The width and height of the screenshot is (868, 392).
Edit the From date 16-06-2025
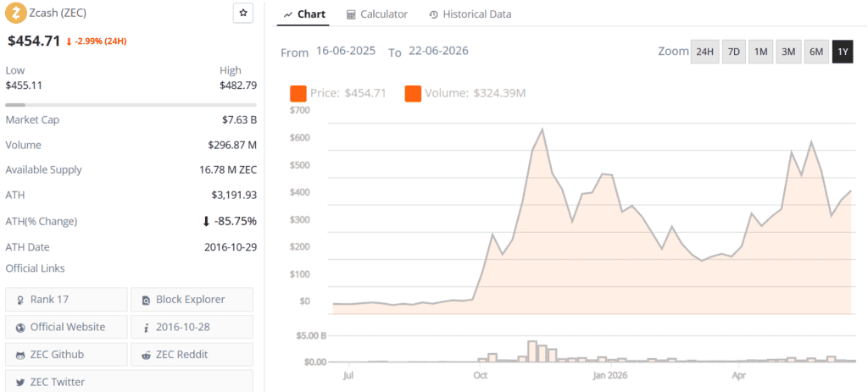pos(346,52)
